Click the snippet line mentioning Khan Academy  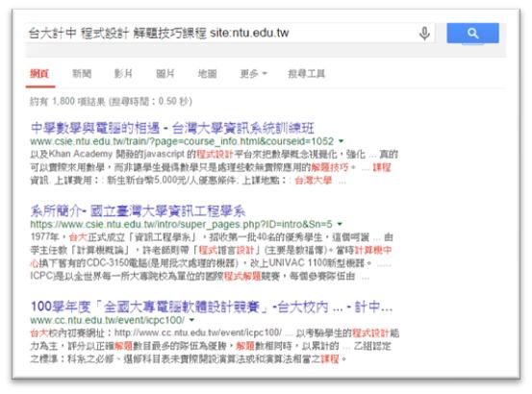215,155
